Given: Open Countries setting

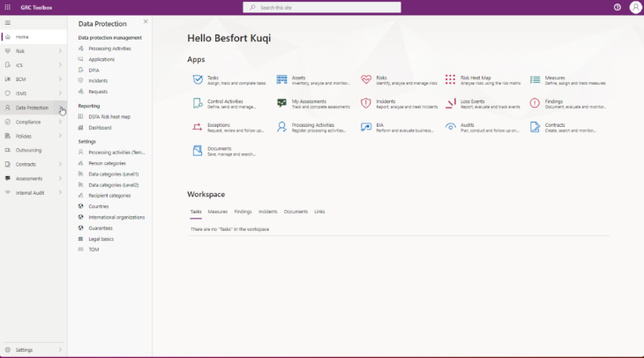Looking at the screenshot, I should point(99,206).
